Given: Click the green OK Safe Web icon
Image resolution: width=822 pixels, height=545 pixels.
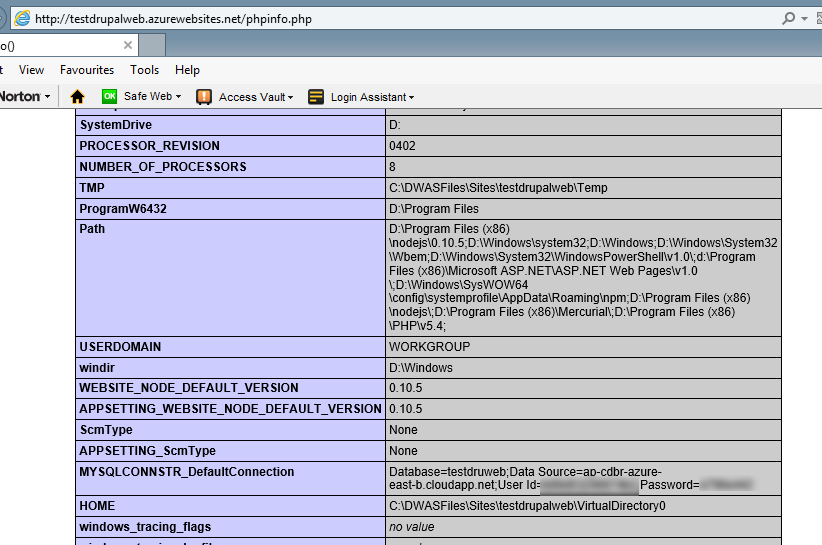Looking at the screenshot, I should [x=110, y=96].
